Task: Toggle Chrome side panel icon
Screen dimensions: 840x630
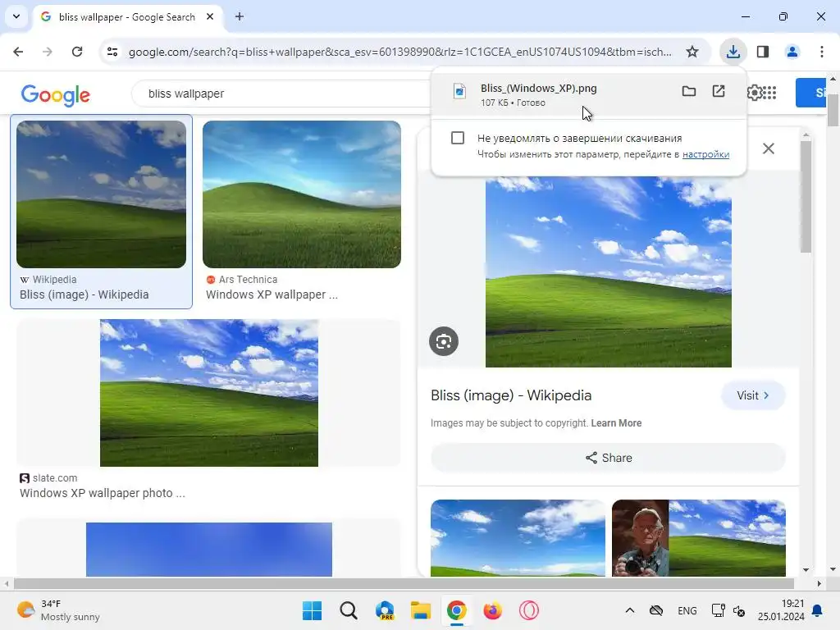Action: pos(763,52)
